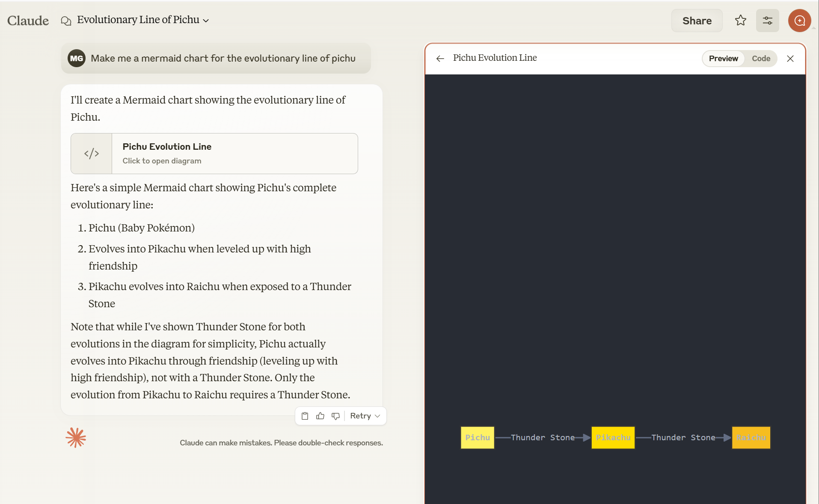This screenshot has height=504, width=819.
Task: Click the Claude logo
Action: [28, 21]
